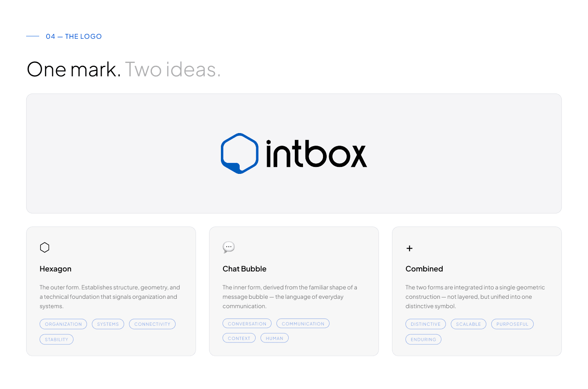Select the STABILITY tag
588x389 pixels.
coord(56,340)
